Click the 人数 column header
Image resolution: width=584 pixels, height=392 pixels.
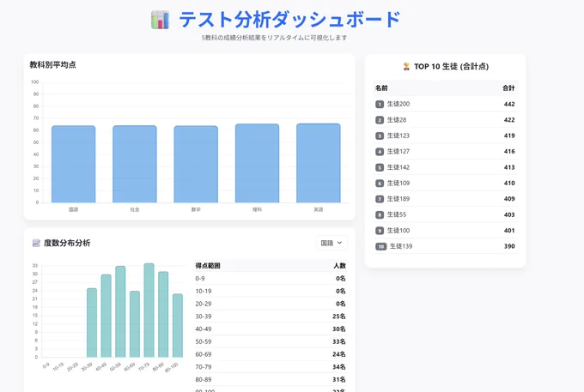(x=339, y=266)
